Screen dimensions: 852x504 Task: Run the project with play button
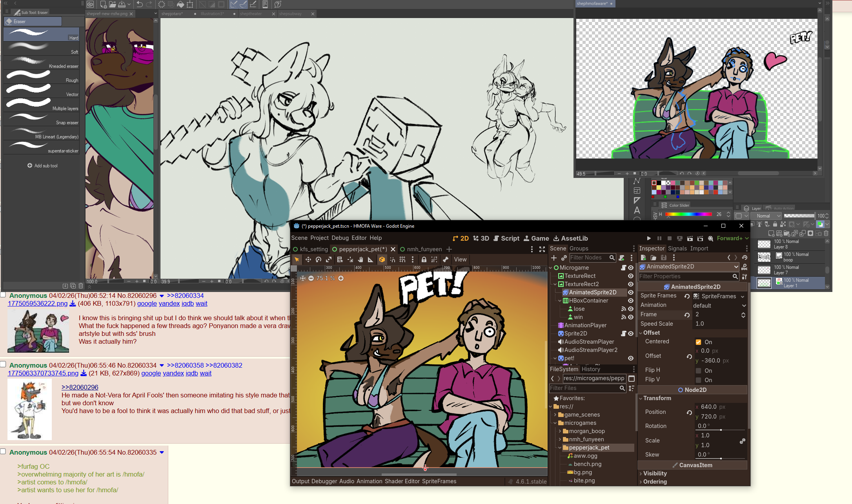coord(649,238)
